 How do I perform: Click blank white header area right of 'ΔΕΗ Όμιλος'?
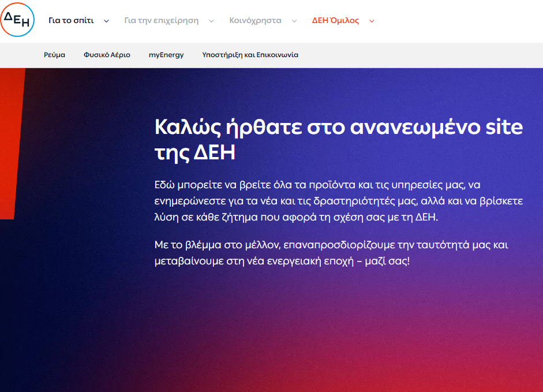(x=462, y=21)
